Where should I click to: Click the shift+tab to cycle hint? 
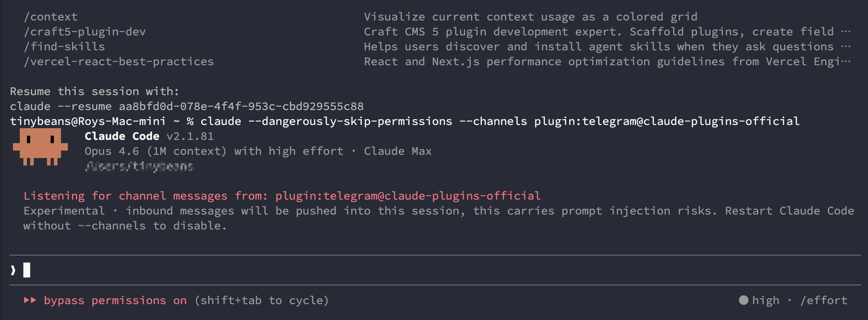(x=261, y=300)
